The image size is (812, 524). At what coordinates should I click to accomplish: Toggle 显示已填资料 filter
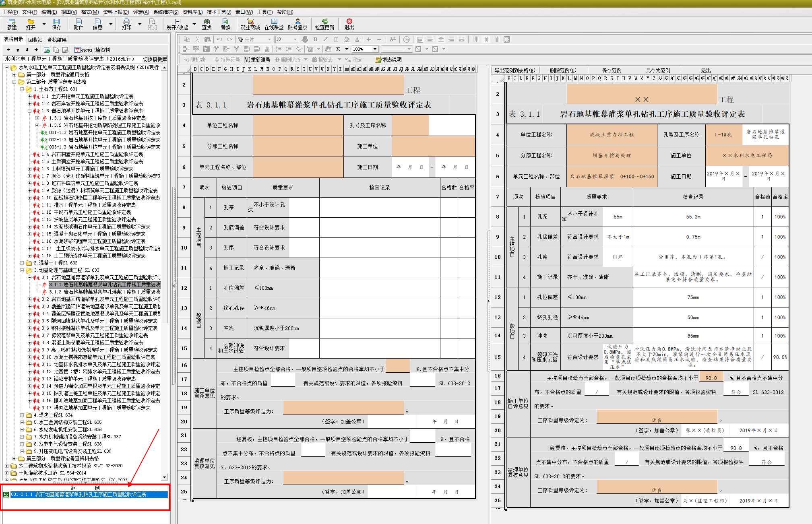(x=92, y=50)
